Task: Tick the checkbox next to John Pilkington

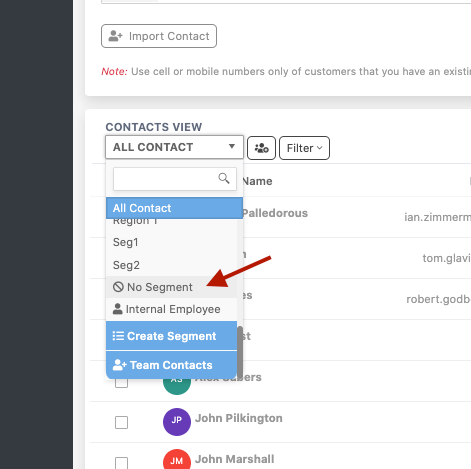Action: [121, 422]
